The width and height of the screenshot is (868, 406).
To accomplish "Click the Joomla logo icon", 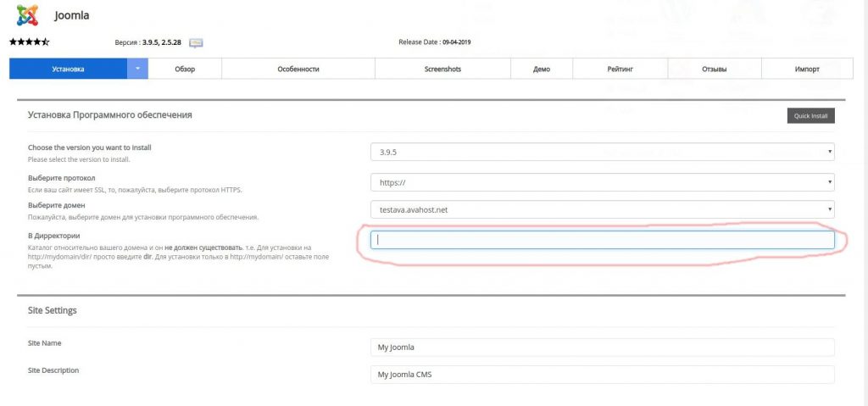I will pyautogui.click(x=27, y=15).
